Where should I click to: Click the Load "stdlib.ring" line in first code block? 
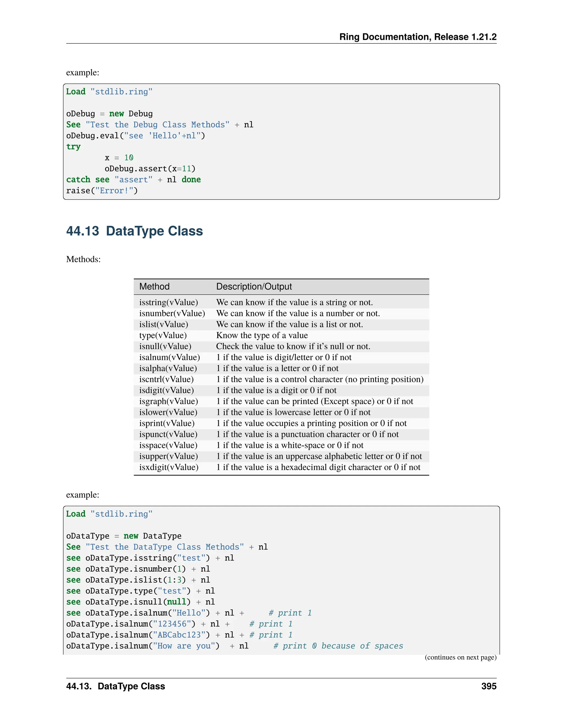pyautogui.click(x=109, y=92)
